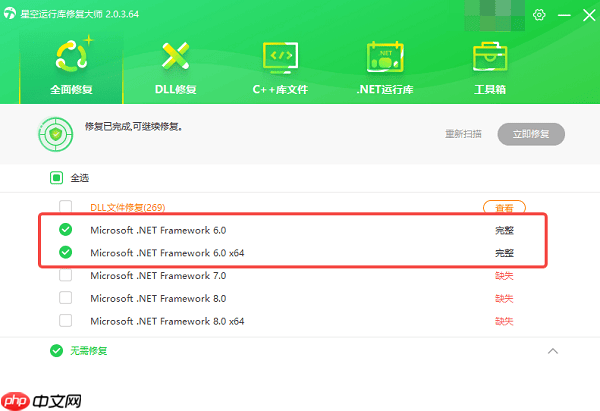Click the 全选 label text

pyautogui.click(x=80, y=178)
